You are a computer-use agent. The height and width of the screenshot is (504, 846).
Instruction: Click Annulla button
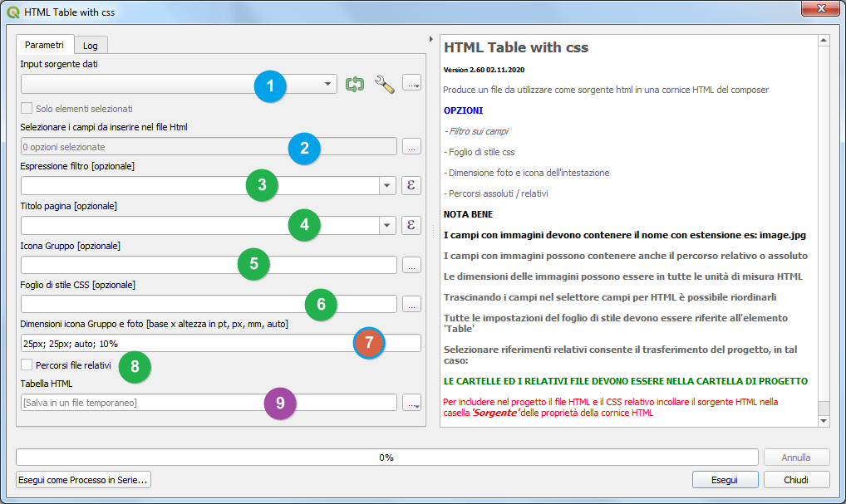tap(796, 458)
